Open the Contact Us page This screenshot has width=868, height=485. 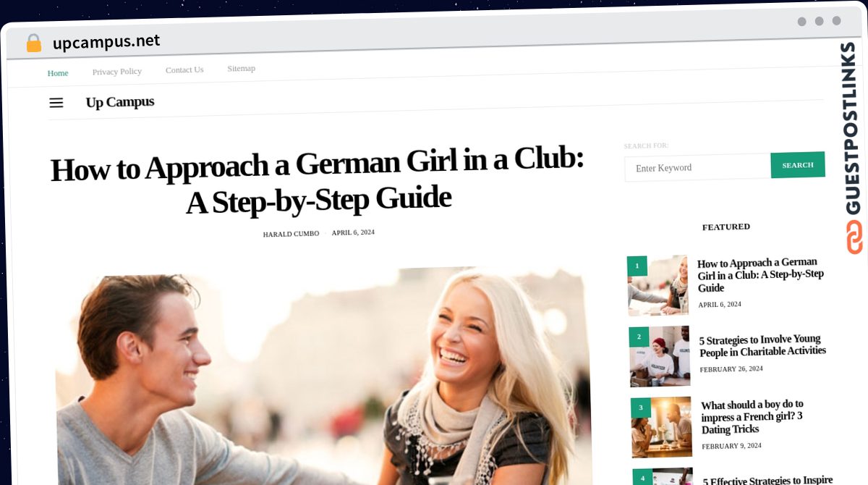click(x=184, y=70)
